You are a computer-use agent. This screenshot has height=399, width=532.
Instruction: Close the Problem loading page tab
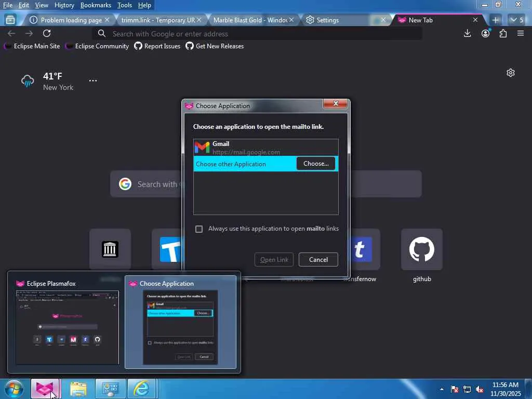coord(107,20)
